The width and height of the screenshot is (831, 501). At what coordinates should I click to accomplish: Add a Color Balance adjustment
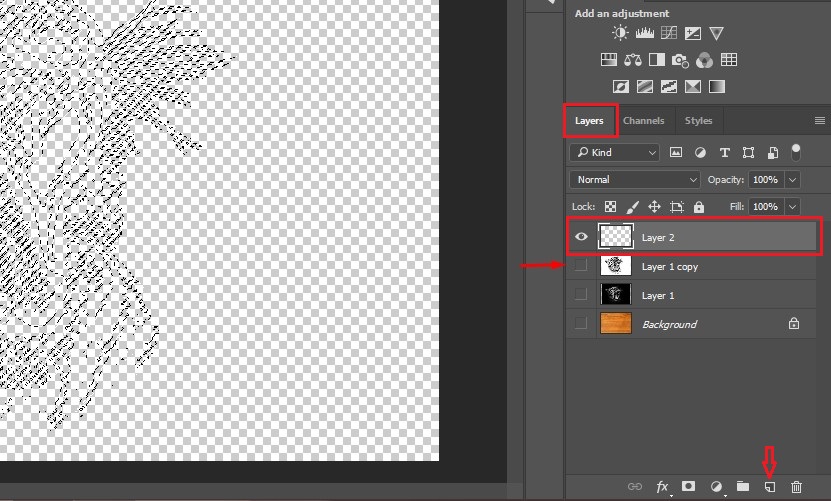tap(633, 60)
